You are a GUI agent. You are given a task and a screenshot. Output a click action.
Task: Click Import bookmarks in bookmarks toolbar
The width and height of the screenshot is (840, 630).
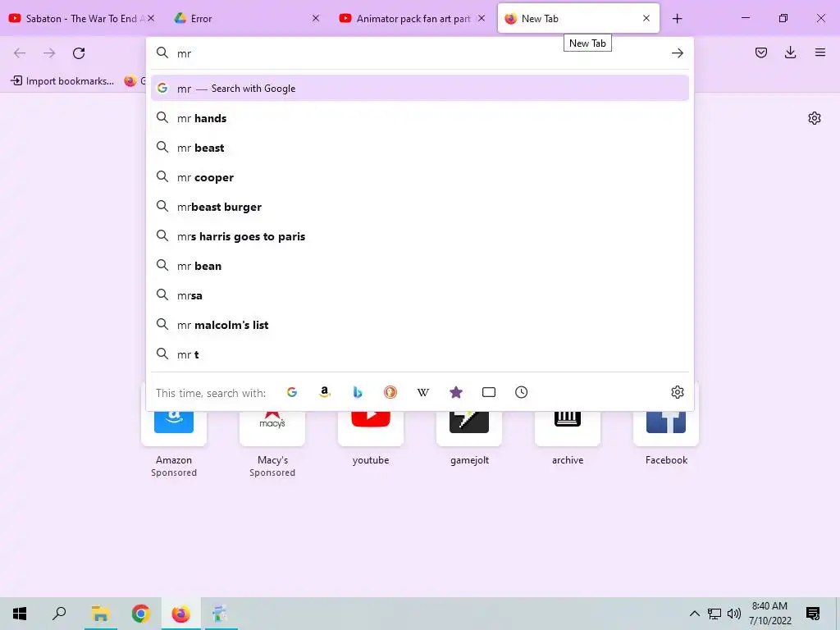point(62,81)
